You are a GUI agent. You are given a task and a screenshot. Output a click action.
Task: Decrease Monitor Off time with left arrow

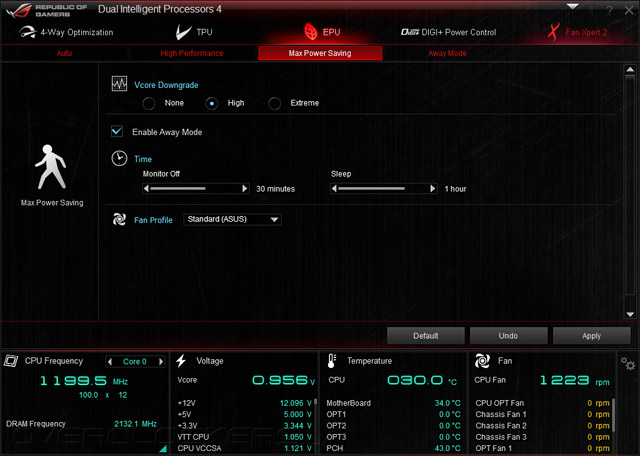147,189
